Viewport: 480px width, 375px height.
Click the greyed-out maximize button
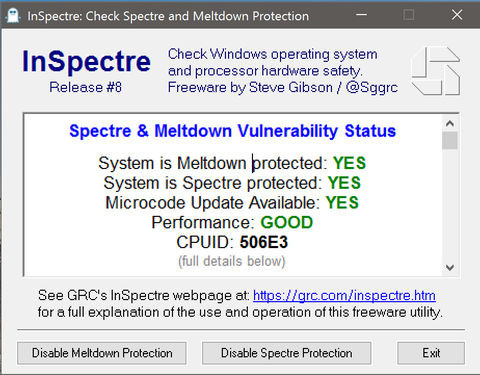(409, 15)
